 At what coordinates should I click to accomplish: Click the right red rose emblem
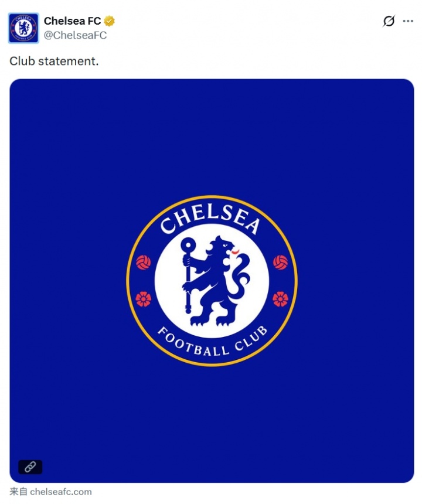(x=280, y=299)
